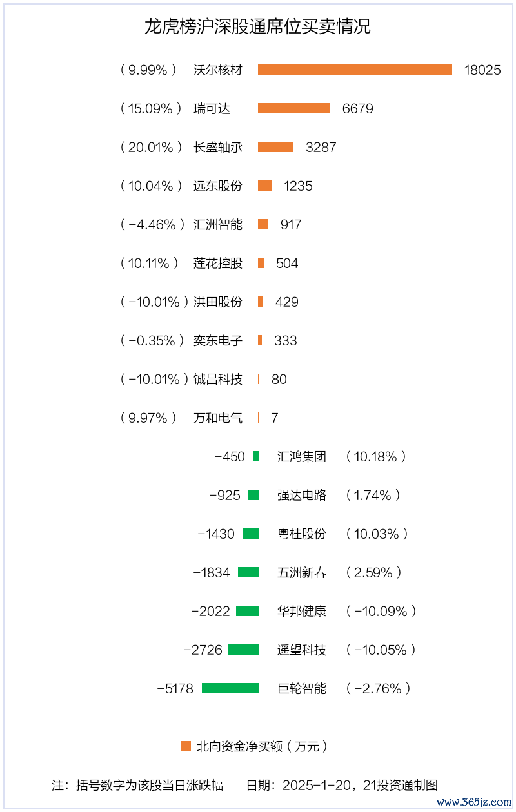Click the 华邦健康 label
The image size is (516, 812).
[x=302, y=611]
